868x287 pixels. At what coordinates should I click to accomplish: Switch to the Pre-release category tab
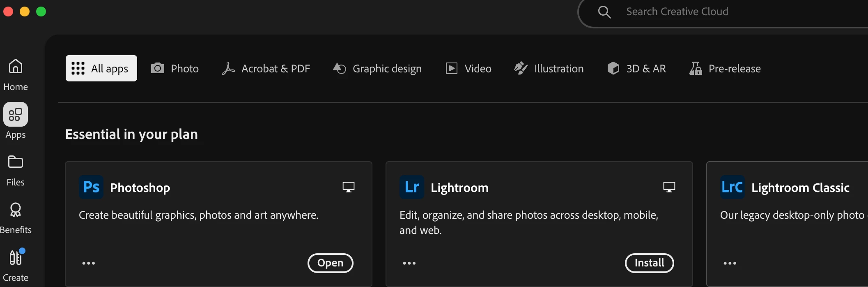(x=725, y=68)
